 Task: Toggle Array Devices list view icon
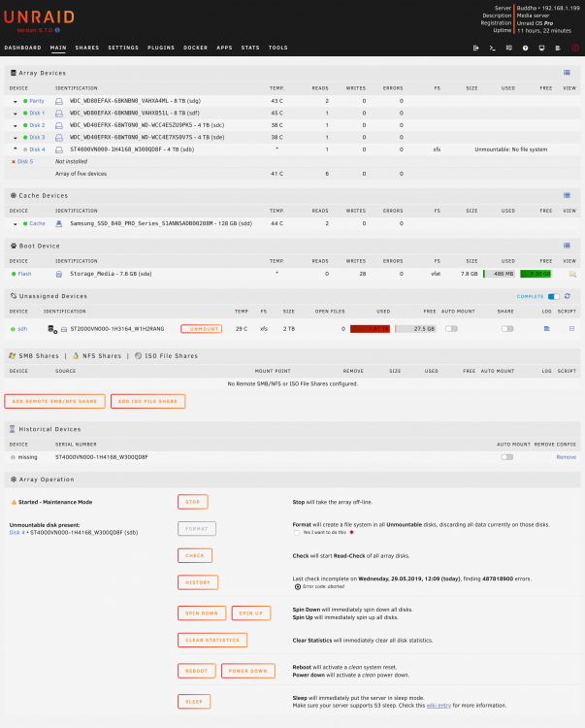pos(567,73)
